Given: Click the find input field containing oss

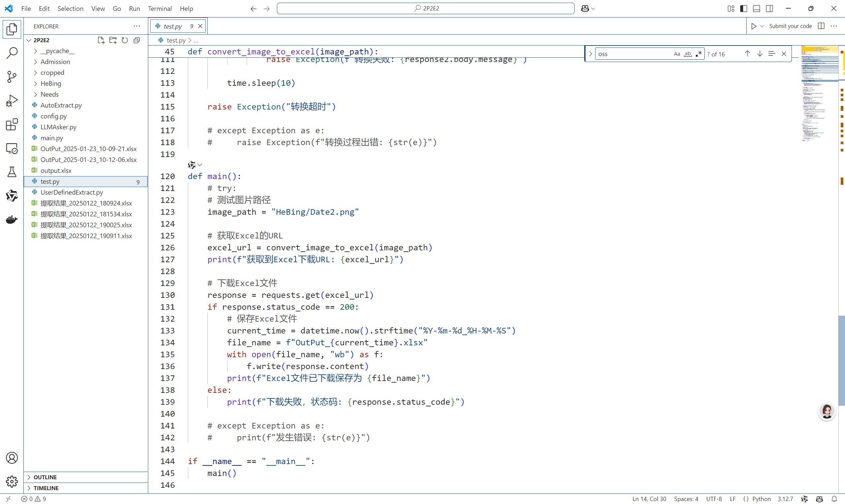Looking at the screenshot, I should pos(633,54).
